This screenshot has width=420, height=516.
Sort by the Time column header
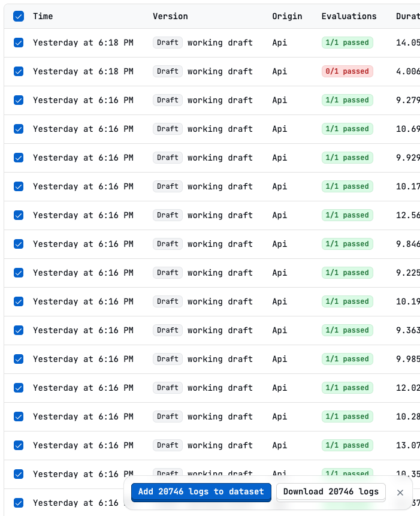click(x=43, y=16)
